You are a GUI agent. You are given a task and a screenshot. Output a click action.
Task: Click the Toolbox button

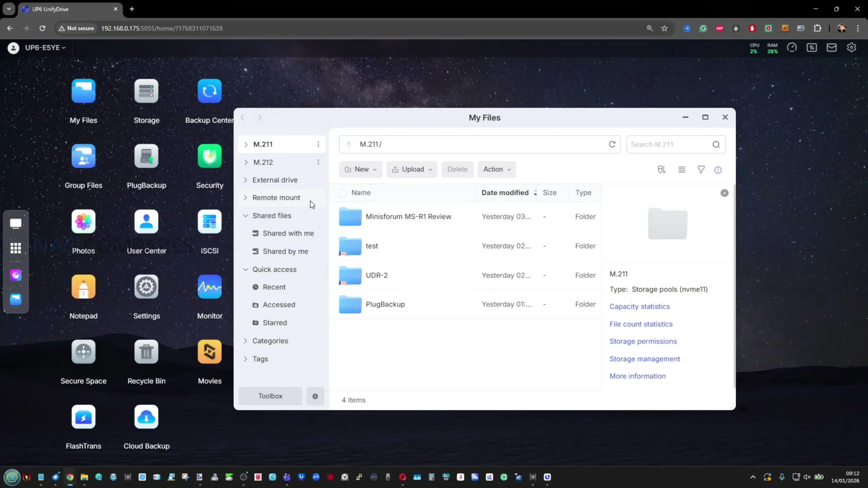[x=270, y=396]
